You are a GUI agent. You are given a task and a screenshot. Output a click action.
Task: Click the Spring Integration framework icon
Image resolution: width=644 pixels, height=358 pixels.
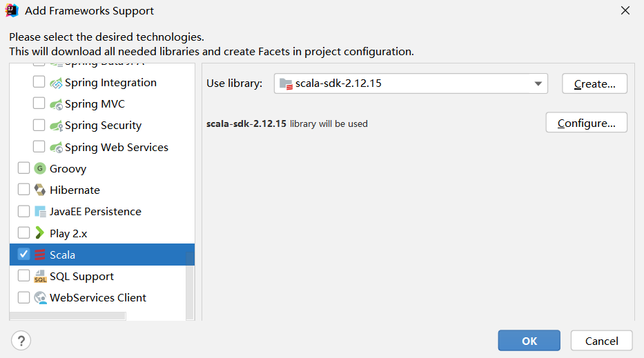click(x=56, y=83)
